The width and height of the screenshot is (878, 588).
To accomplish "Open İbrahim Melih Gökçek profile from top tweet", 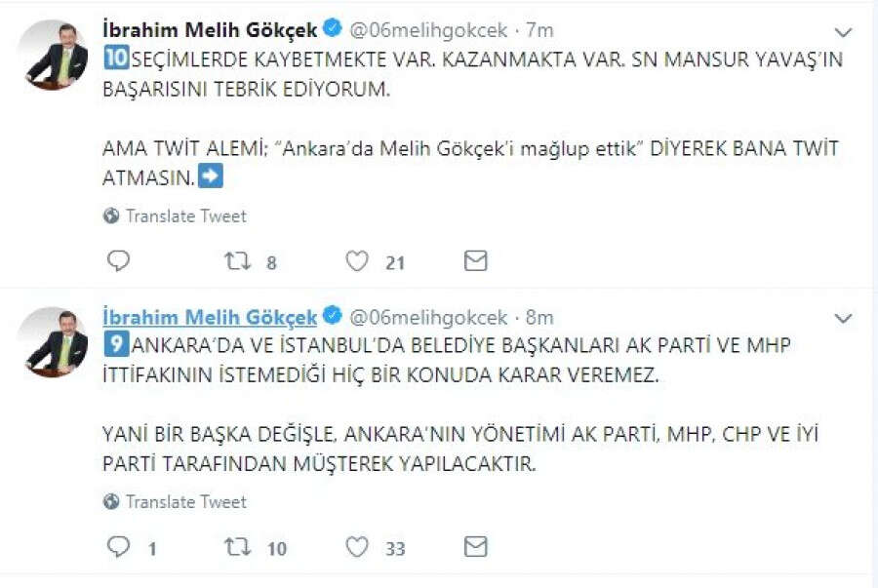I will tap(210, 31).
